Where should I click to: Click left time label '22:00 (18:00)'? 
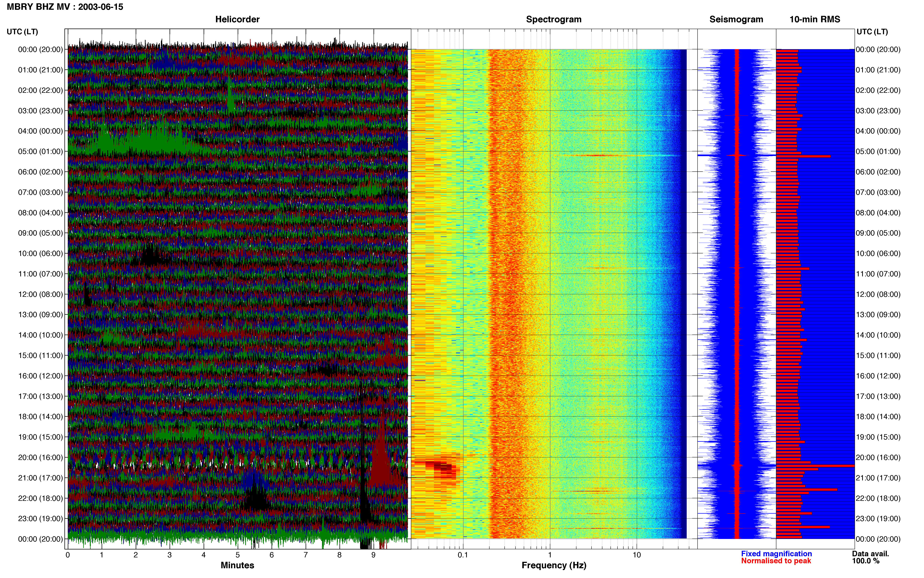pyautogui.click(x=41, y=498)
